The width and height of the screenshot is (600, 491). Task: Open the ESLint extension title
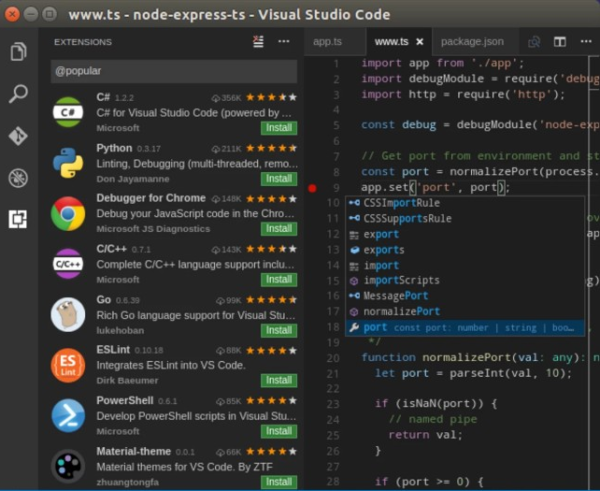[x=113, y=350]
